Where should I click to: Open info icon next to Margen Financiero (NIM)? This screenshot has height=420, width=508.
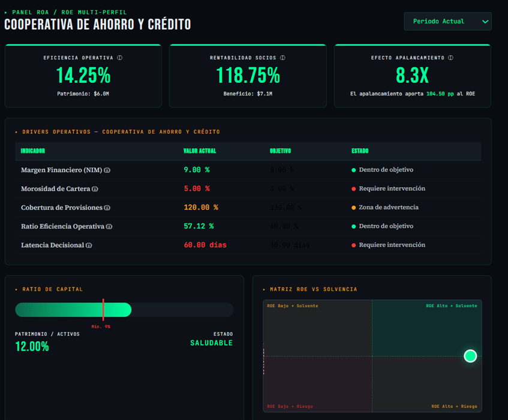[x=107, y=170]
